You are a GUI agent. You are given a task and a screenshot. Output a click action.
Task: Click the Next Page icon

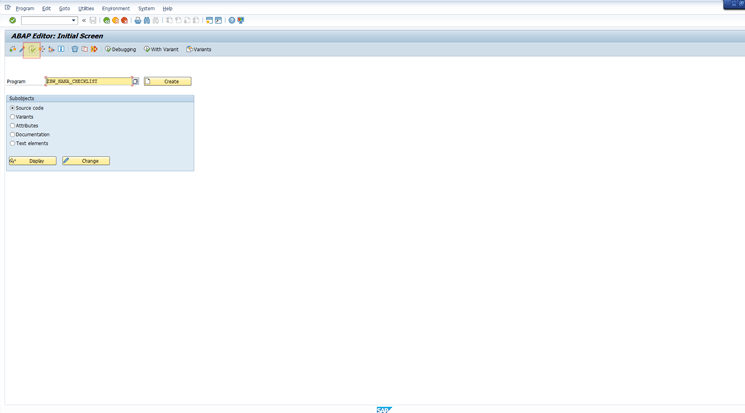187,20
